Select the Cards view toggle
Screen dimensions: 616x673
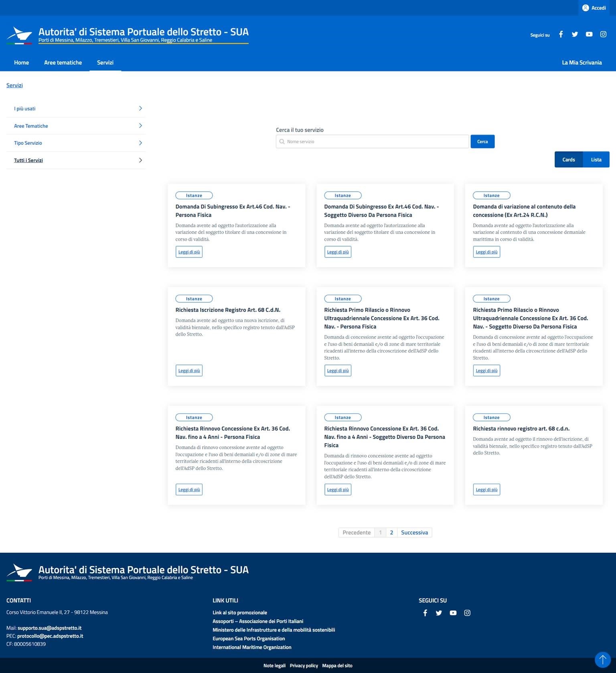(x=568, y=160)
